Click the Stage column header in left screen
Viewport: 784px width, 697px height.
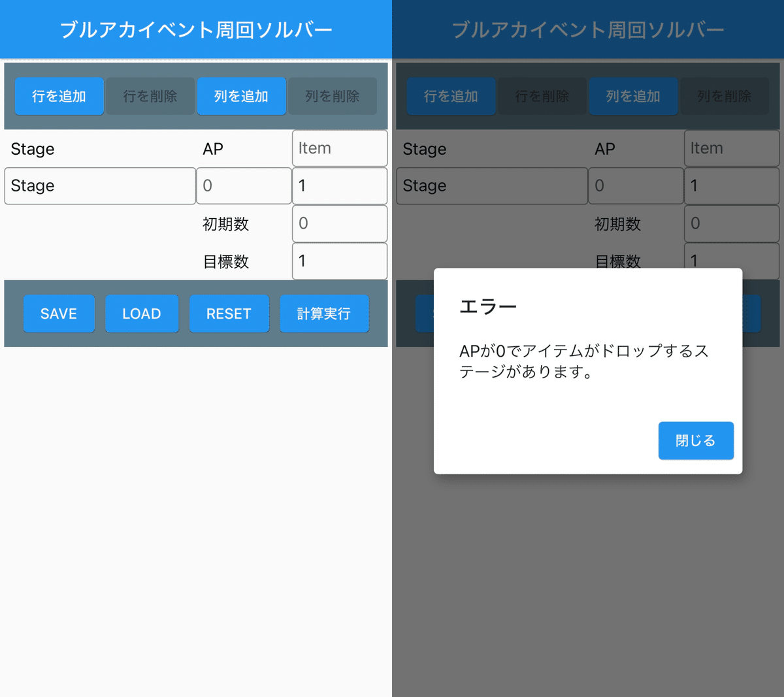coord(33,149)
